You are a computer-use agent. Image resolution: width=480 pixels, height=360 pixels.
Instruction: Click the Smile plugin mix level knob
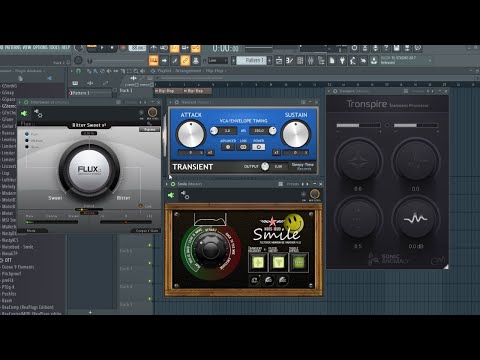pos(314,194)
